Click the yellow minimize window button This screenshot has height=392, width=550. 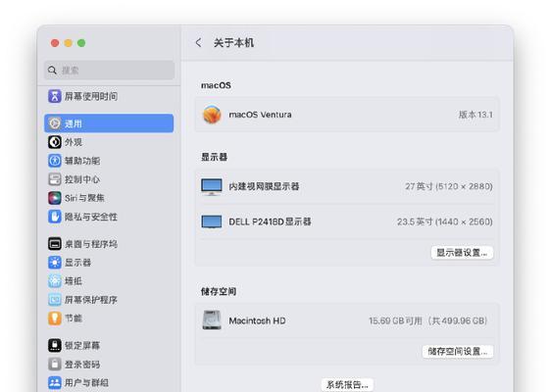click(x=68, y=43)
